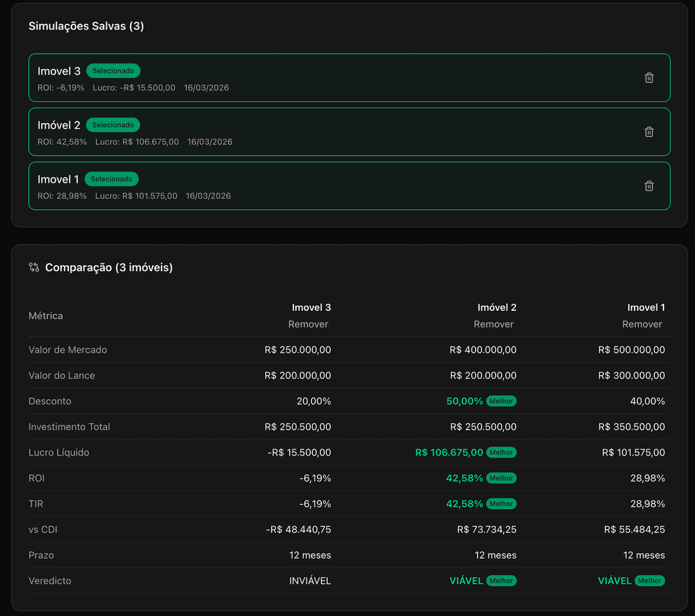Click the Métrica column header
Screen dimensions: 695x616
click(46, 316)
